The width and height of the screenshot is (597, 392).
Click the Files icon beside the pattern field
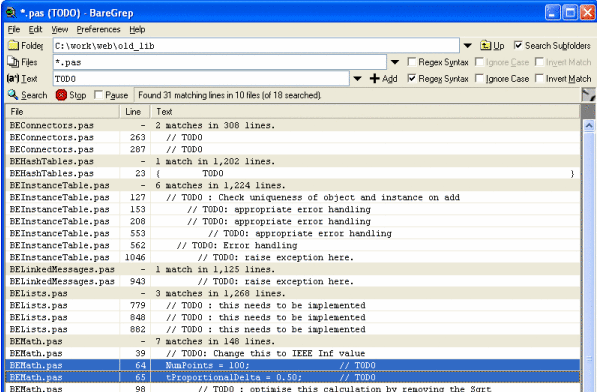tap(13, 62)
